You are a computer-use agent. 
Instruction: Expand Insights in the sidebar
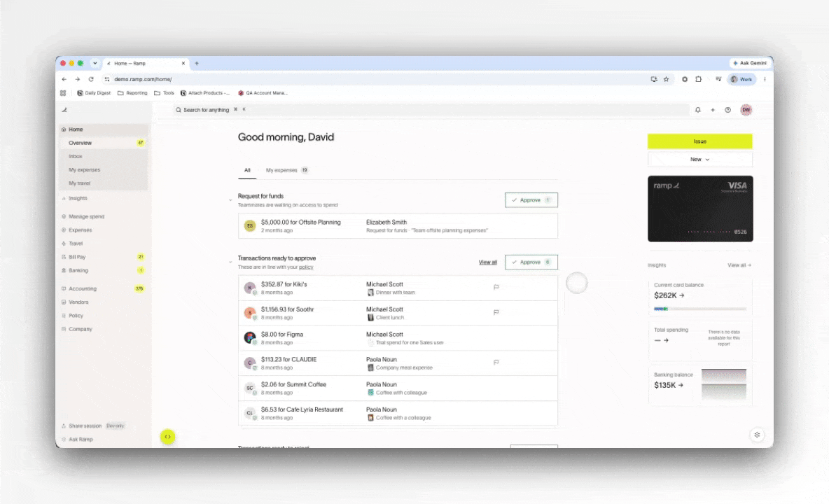[x=78, y=198]
